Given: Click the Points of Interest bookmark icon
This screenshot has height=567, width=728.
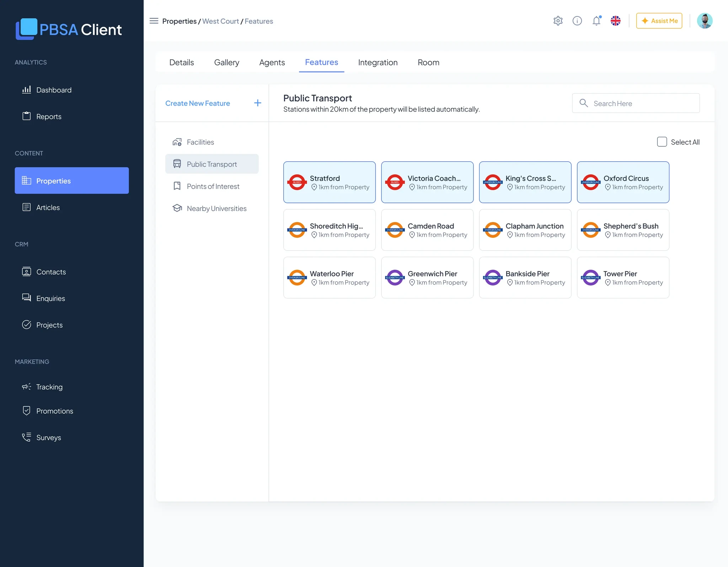Looking at the screenshot, I should click(x=177, y=186).
